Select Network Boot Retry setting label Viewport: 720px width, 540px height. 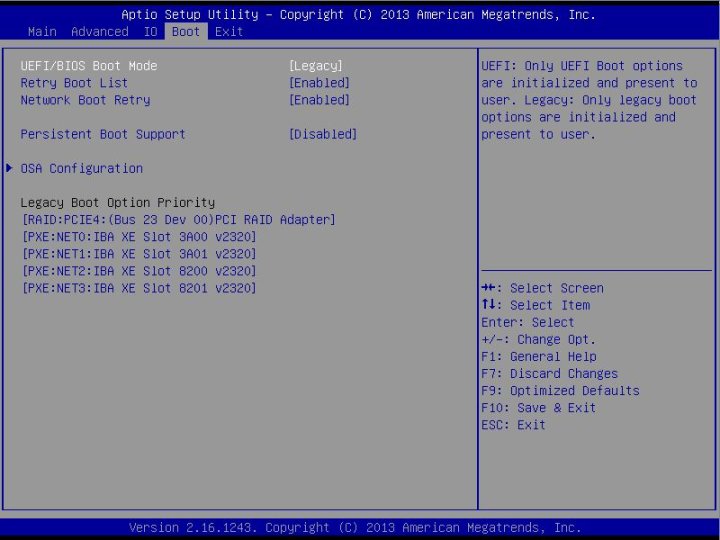click(85, 100)
